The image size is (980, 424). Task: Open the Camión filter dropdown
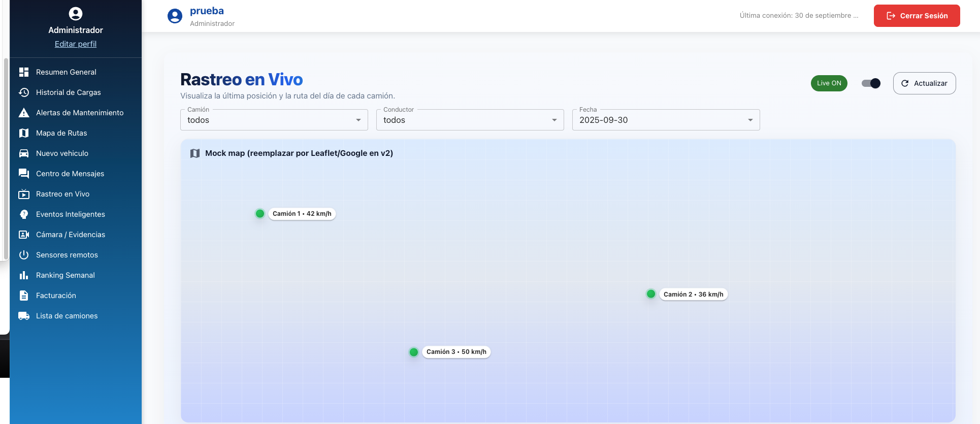tap(274, 120)
